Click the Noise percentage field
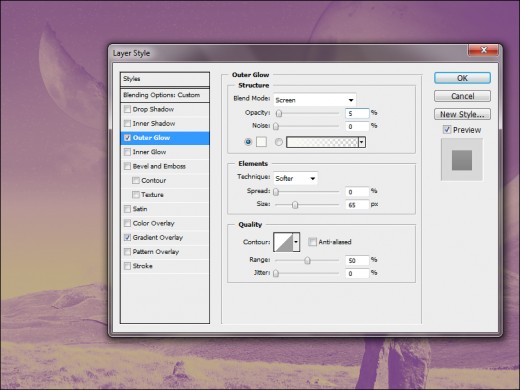Screen dimensions: 520x390 [357, 126]
